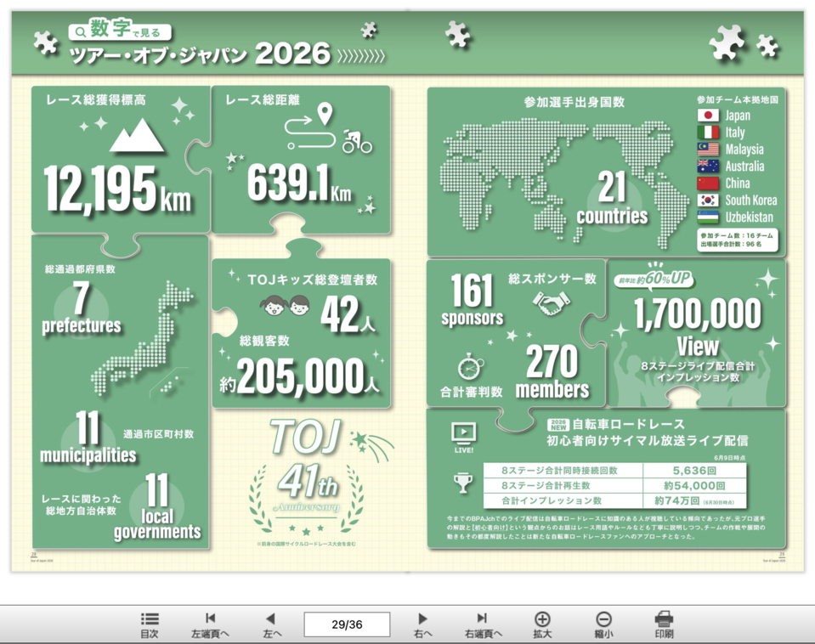Click the Australia flag in team list
815x644 pixels.
(x=708, y=167)
